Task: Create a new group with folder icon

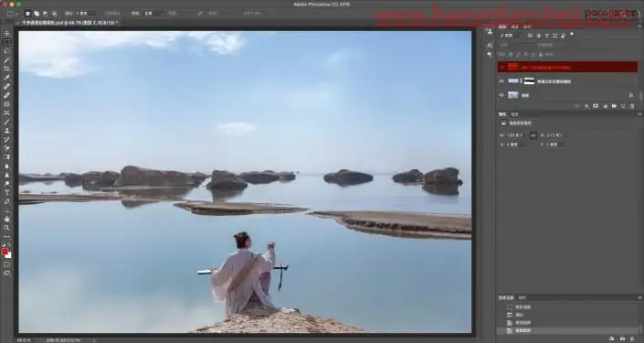Action: tap(614, 106)
